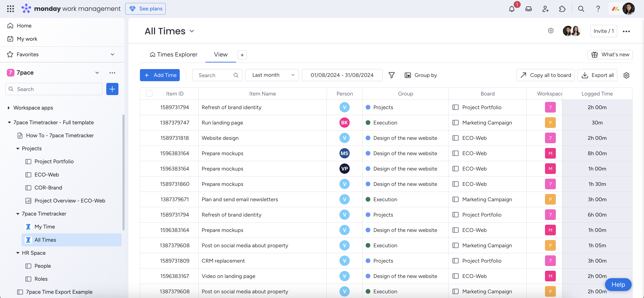Click the board icon next to Project Portfolio in first row

point(456,107)
